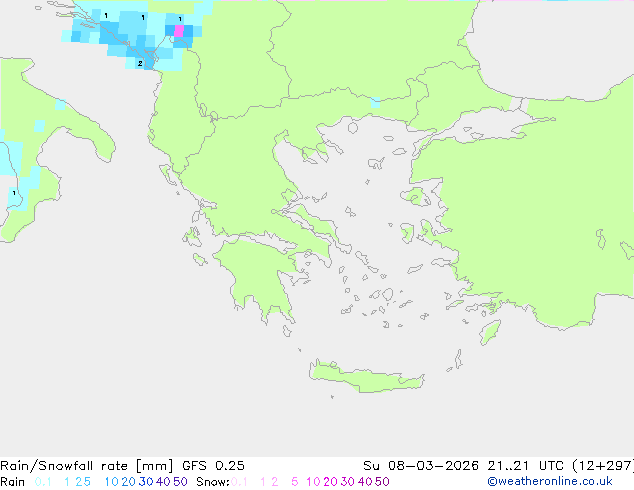This screenshot has height=490, width=634.
Task: Click the pink snowfall cell on the map
Action: click(179, 31)
